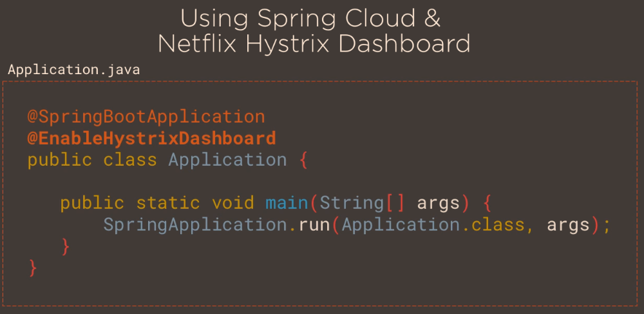The height and width of the screenshot is (314, 644).
Task: Click the semicolon ending the run statement
Action: pyautogui.click(x=606, y=225)
